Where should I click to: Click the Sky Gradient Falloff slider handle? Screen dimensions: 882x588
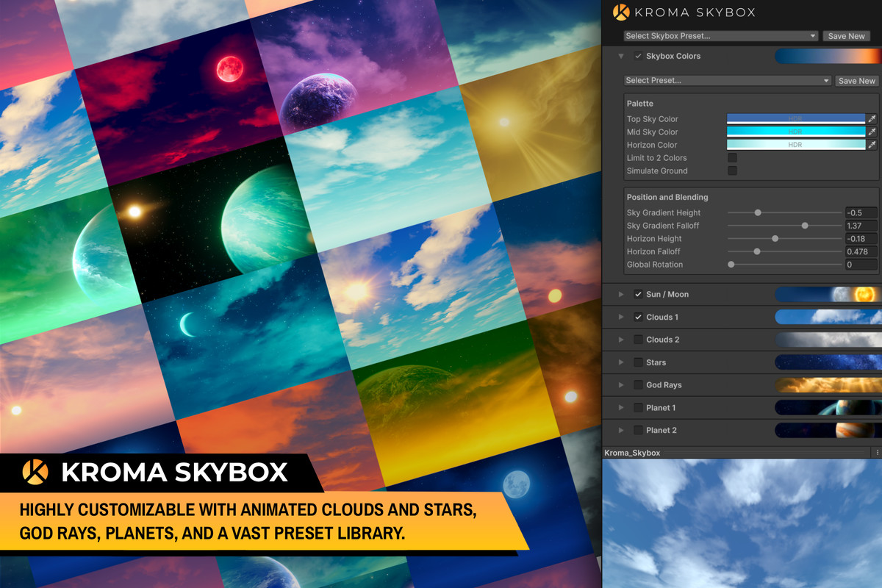point(805,226)
